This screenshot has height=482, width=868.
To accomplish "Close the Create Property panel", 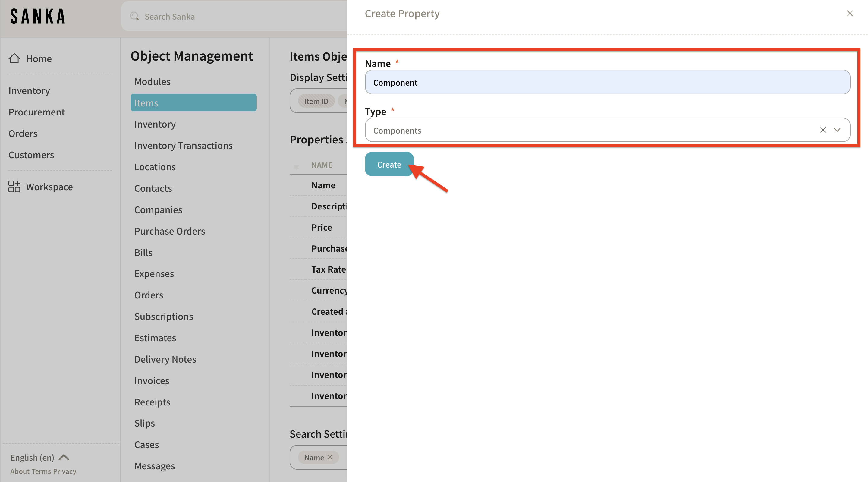I will (x=850, y=14).
